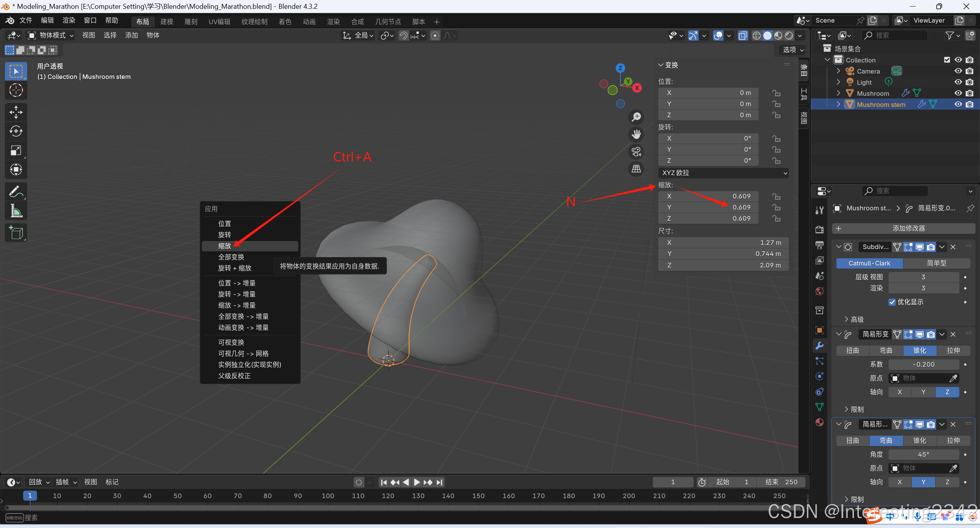
Task: Click the Add Cube tool icon
Action: (16, 233)
